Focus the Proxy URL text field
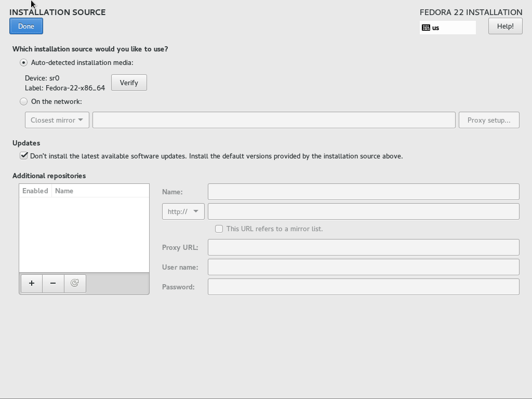532x399 pixels. [x=363, y=247]
